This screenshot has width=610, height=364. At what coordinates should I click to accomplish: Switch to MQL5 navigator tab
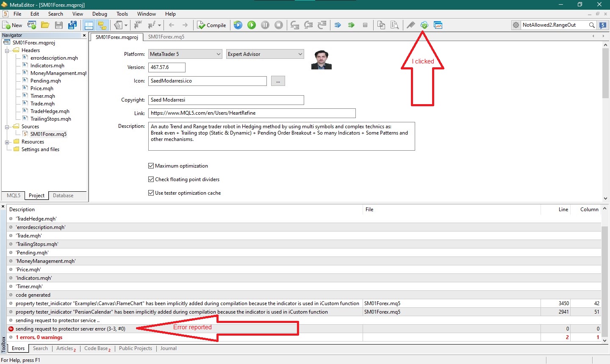pyautogui.click(x=14, y=196)
